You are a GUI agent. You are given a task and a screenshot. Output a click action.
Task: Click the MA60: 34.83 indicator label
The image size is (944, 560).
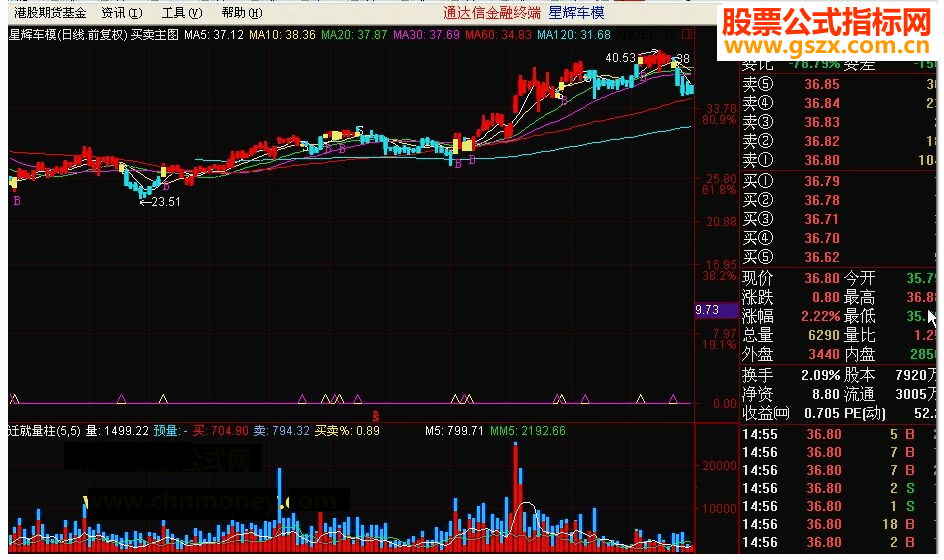[x=498, y=35]
